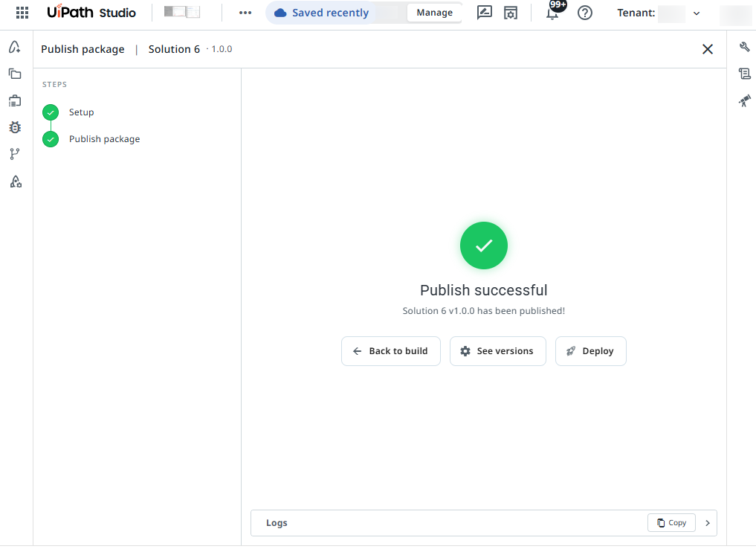Expand the Tenant dropdown
This screenshot has height=555, width=756.
[697, 13]
